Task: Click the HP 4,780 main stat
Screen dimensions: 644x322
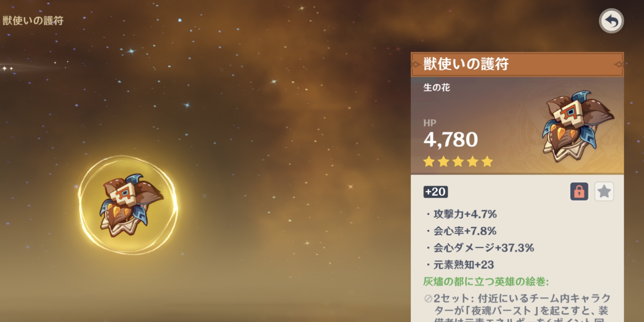Action: point(451,134)
